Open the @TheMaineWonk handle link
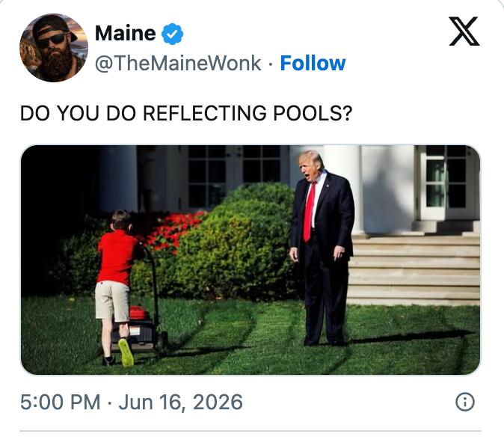 (178, 64)
